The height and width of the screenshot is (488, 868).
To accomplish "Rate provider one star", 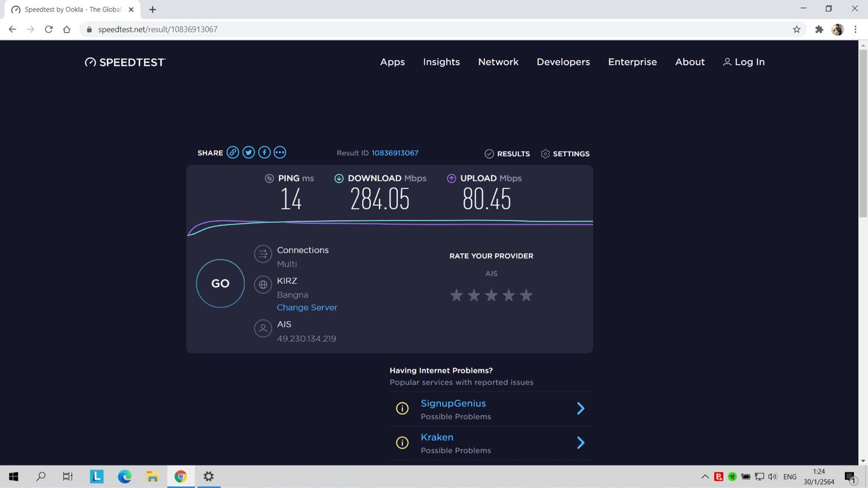I will pos(457,295).
